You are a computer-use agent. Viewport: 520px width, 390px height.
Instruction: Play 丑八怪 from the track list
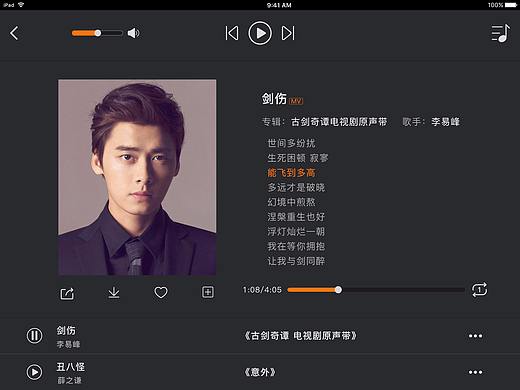34,372
